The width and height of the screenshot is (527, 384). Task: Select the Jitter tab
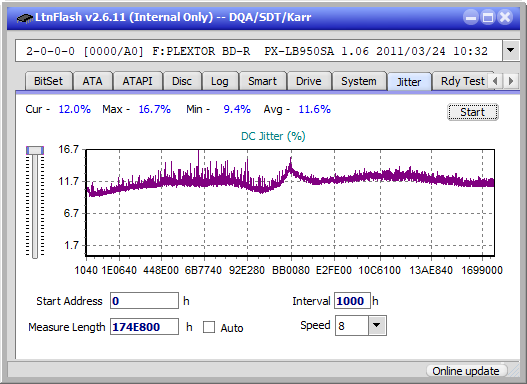tap(409, 82)
